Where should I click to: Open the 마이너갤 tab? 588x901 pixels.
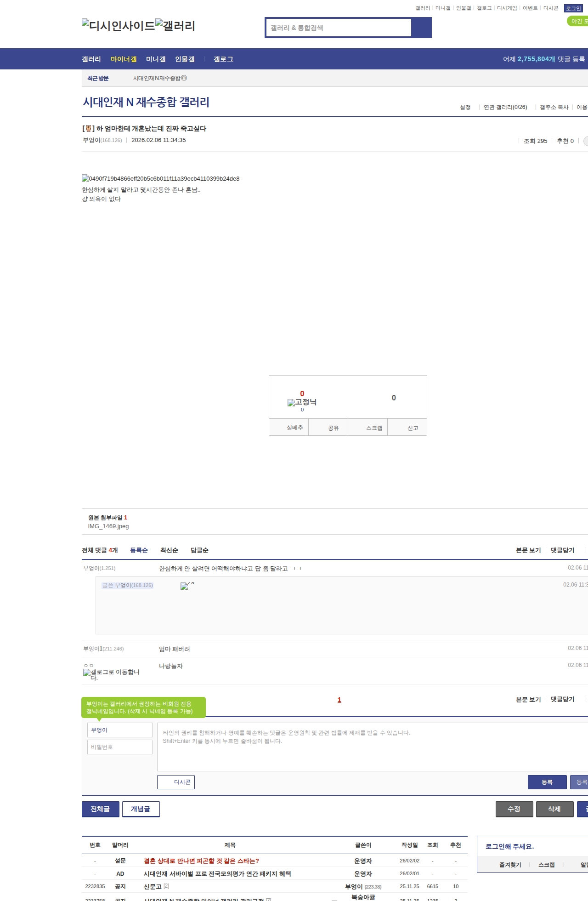click(x=124, y=59)
